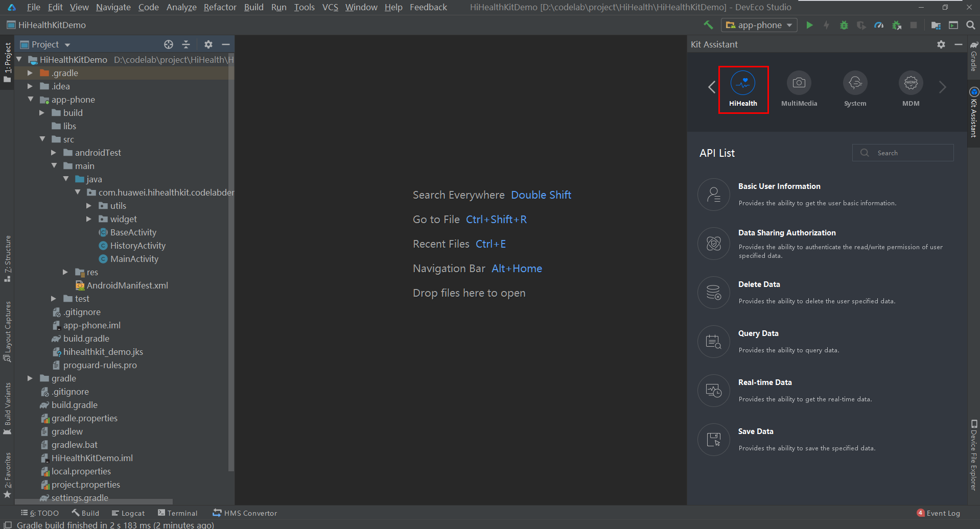
Task: Click Search Everywhere magnifier in toolbar
Action: (x=971, y=25)
